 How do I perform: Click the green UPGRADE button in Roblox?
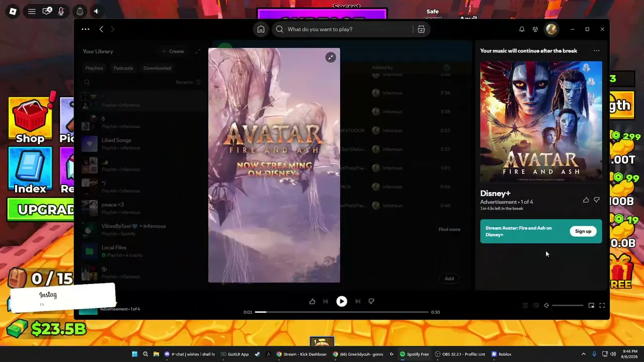click(x=41, y=210)
